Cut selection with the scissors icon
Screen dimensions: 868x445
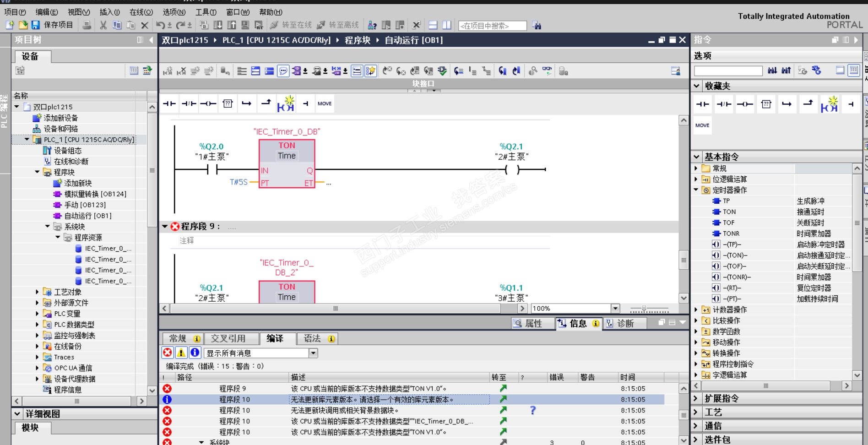103,25
